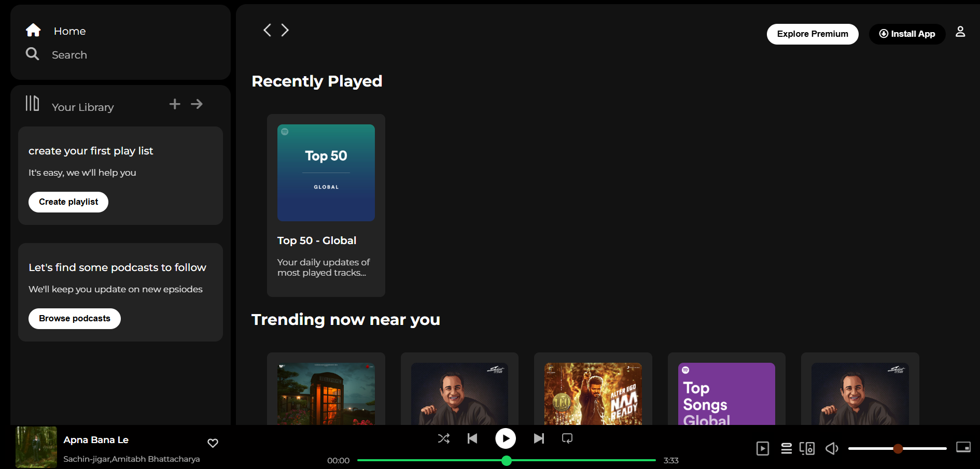Click 'Your daily updates of most played tracks...' description
980x469 pixels.
tap(324, 267)
